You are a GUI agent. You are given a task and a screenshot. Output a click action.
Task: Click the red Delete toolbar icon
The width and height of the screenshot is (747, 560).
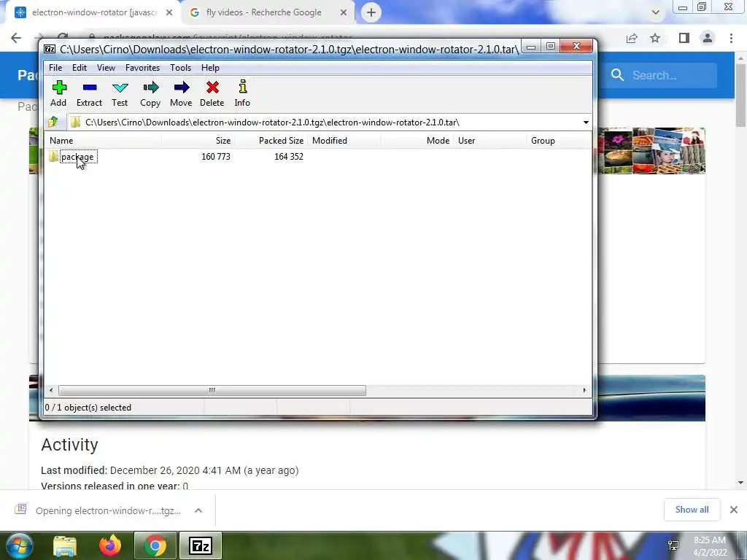click(x=212, y=93)
